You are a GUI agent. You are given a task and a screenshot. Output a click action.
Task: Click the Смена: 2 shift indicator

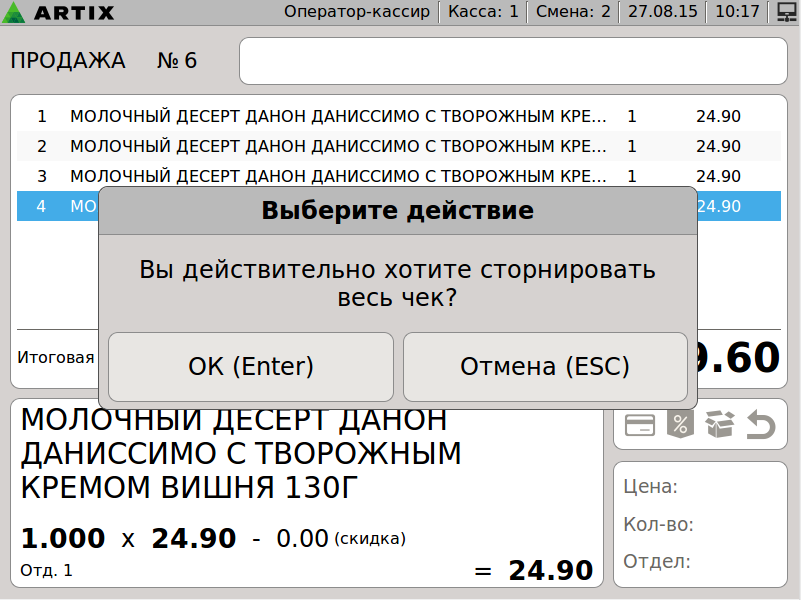pos(573,12)
